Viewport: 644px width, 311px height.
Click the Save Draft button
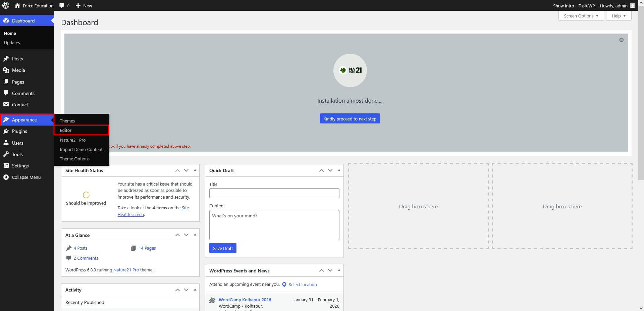point(223,248)
